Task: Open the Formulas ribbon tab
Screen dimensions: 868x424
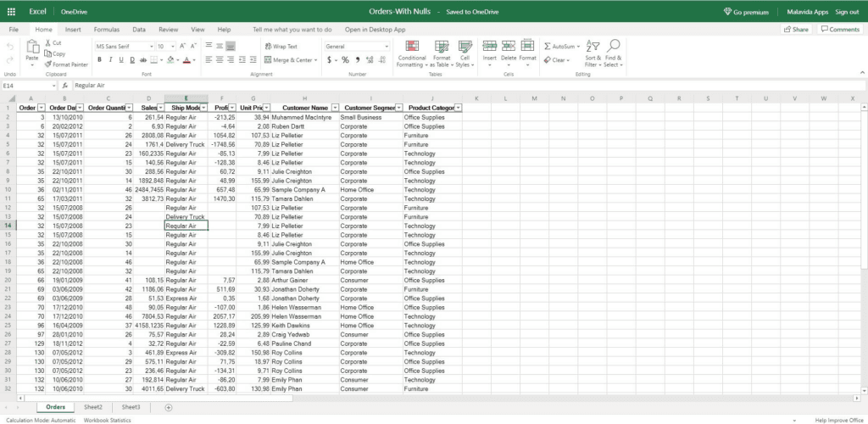Action: click(x=106, y=29)
